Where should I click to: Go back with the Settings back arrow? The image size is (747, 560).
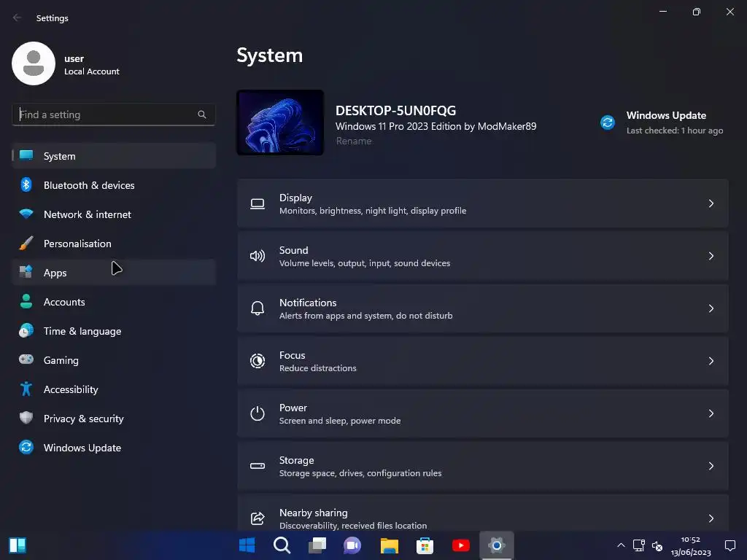point(18,17)
